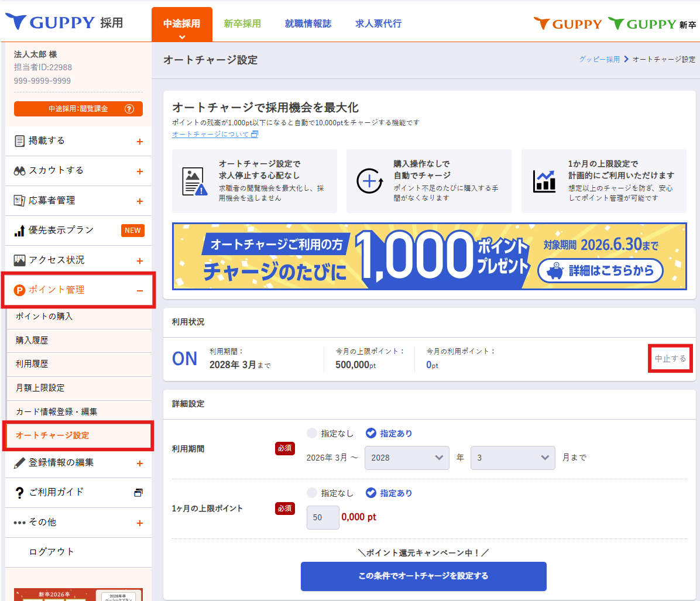Open the オートチャージについて link
700x601 pixels.
pos(215,134)
